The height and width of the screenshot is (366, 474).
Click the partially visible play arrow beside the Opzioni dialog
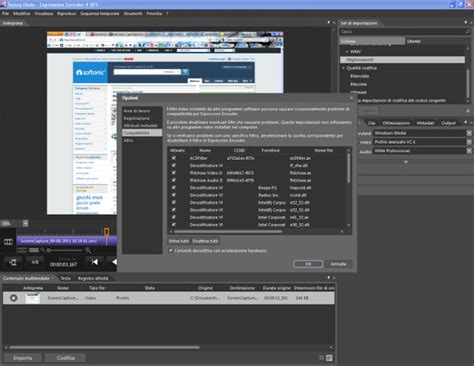tap(114, 262)
